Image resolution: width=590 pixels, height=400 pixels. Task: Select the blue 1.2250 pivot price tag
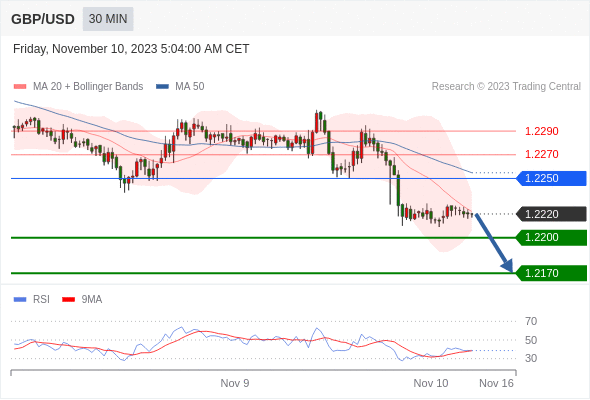(551, 178)
